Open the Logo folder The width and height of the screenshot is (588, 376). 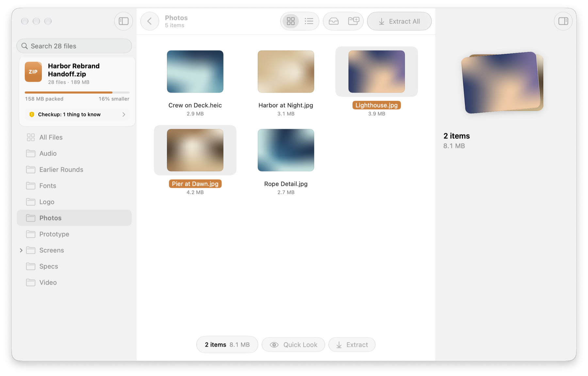pos(74,202)
